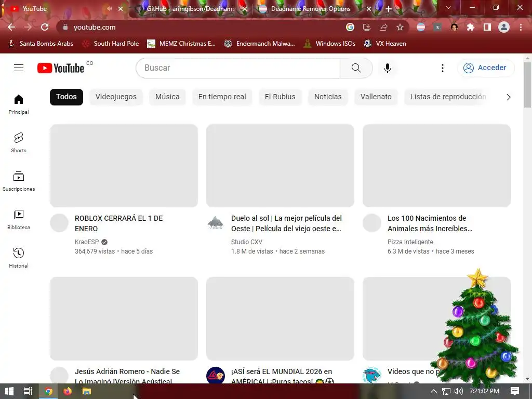Go back with browser back arrow
The height and width of the screenshot is (399, 532).
pos(11,27)
